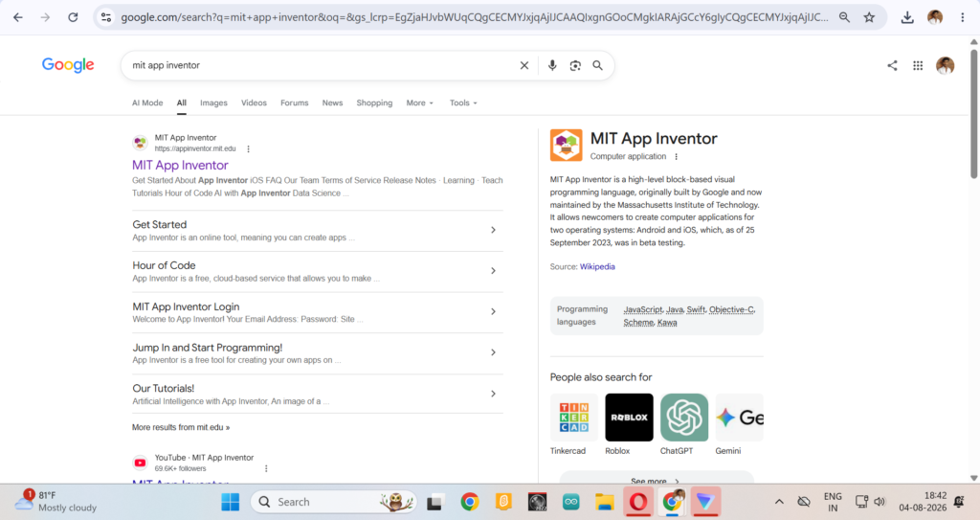Switch to Forums tab
Screen dimensions: 980x520
click(x=295, y=102)
